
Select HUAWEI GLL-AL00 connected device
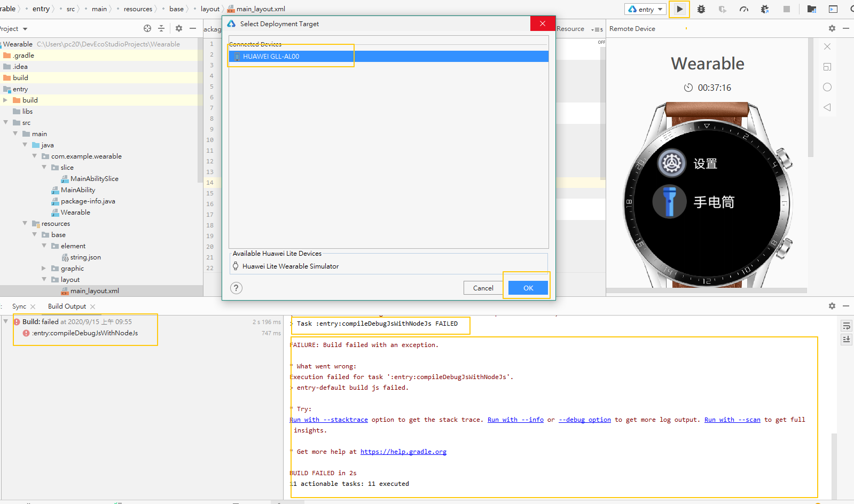(x=388, y=56)
